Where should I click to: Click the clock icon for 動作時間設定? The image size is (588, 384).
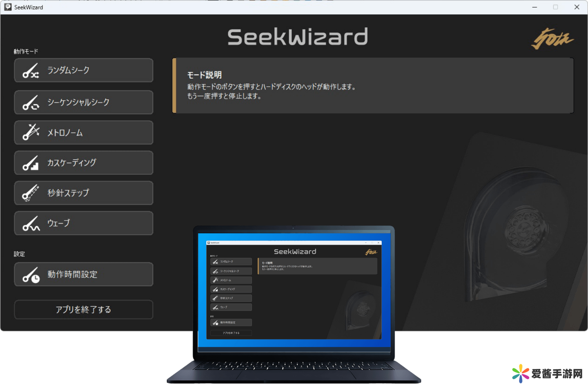[31, 275]
